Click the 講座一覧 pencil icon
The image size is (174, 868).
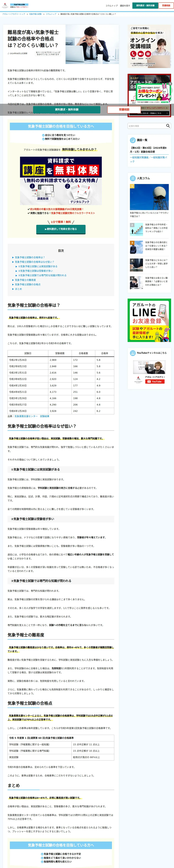[x=133, y=140]
